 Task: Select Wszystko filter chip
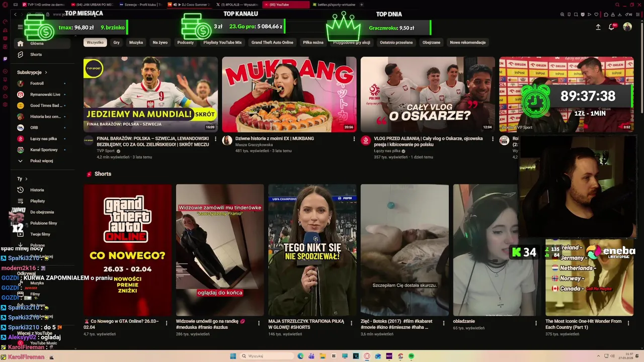(95, 43)
